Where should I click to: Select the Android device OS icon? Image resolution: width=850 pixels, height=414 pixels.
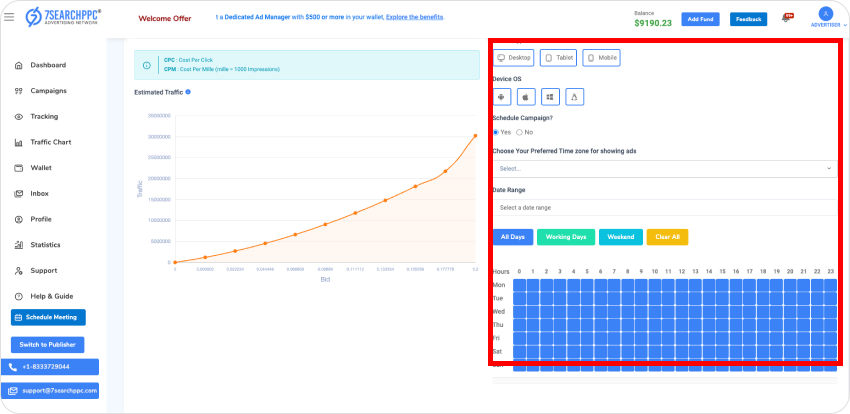click(x=502, y=97)
